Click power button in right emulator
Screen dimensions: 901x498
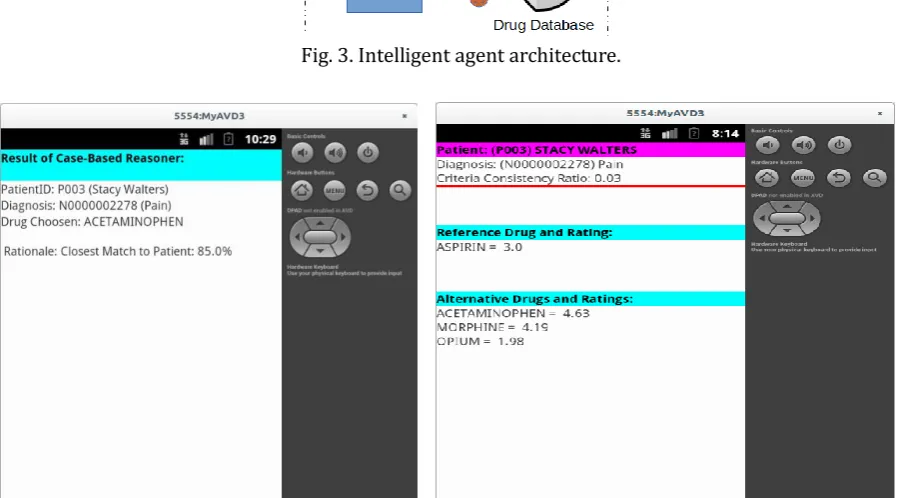point(839,145)
